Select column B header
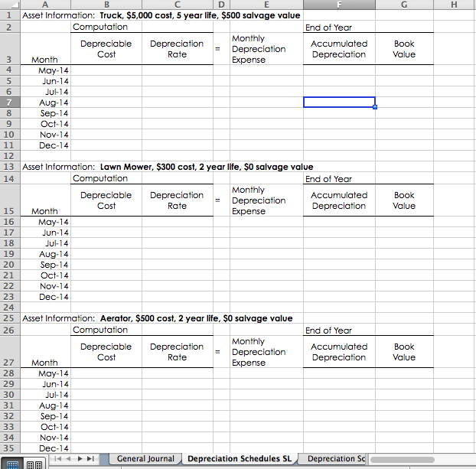 (x=106, y=5)
